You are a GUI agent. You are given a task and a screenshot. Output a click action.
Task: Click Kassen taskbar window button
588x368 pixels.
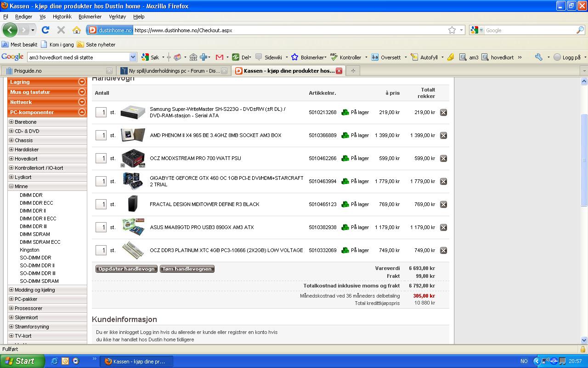coord(137,361)
